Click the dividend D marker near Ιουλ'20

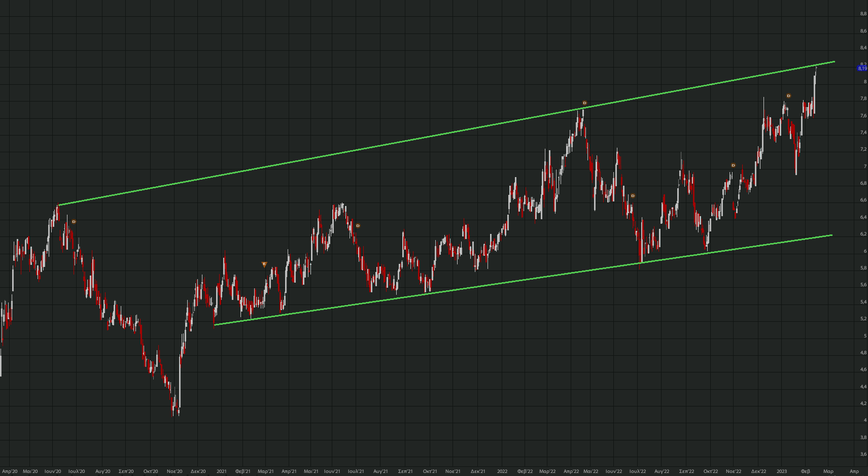[x=74, y=222]
